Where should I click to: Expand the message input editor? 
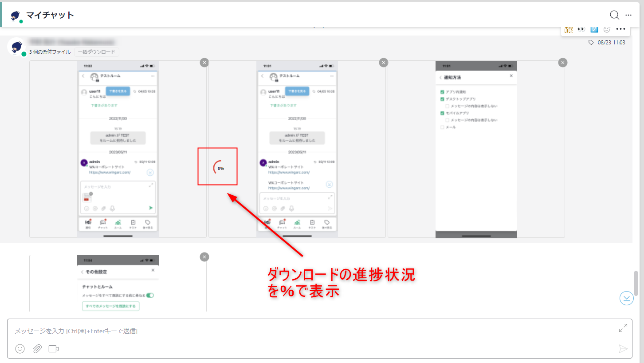(x=623, y=328)
